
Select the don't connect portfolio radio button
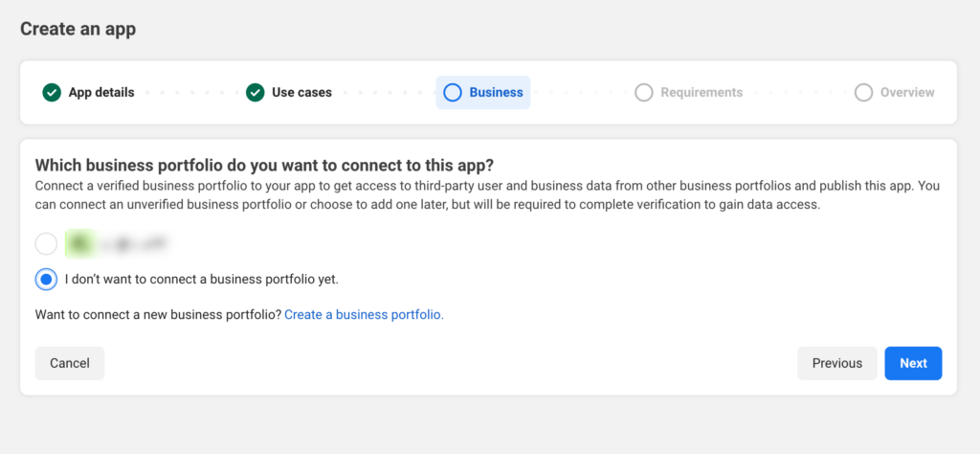click(x=46, y=280)
